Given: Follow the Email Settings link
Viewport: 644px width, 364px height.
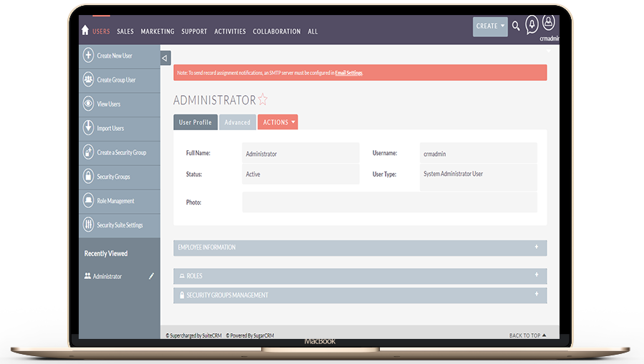Looking at the screenshot, I should [348, 73].
